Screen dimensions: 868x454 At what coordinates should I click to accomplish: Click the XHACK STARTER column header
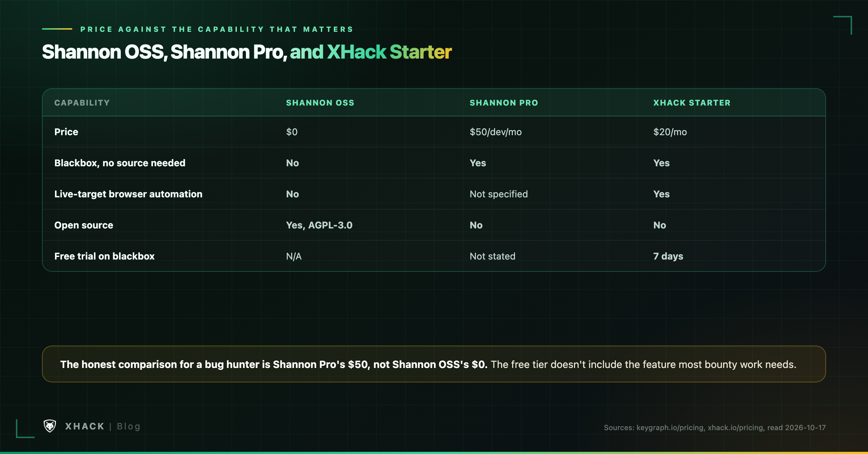pyautogui.click(x=692, y=103)
